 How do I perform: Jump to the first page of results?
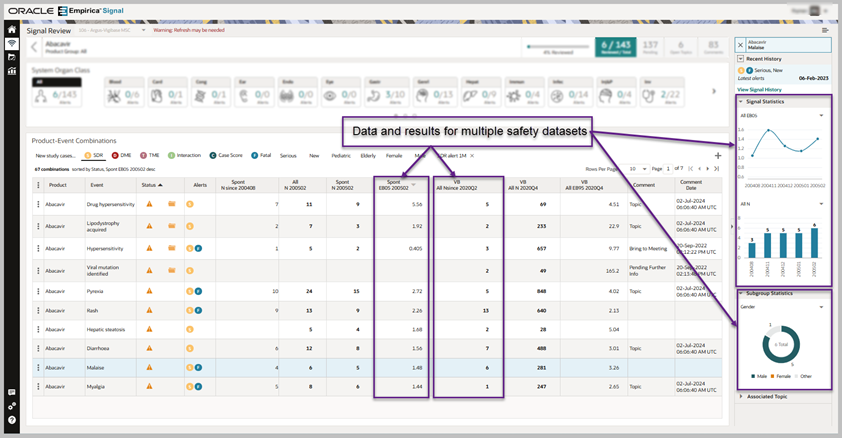point(691,169)
